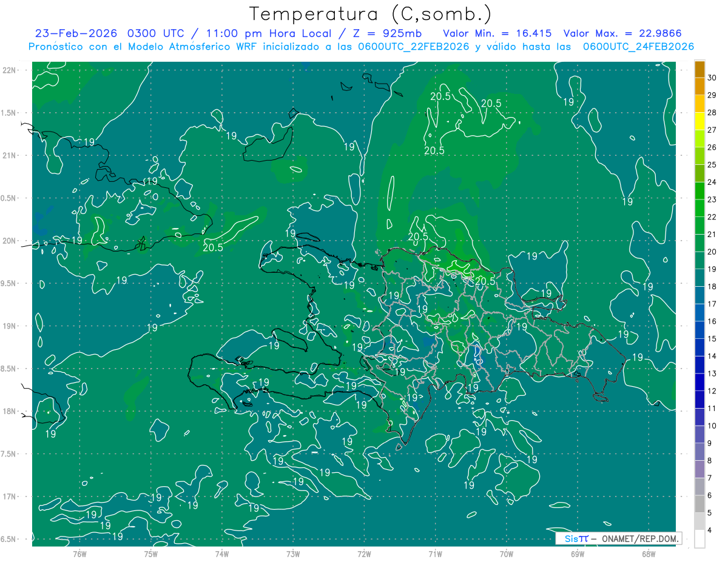Screen dimensions: 728x562
Task: Click the brown swatch topping the color scale
Action: point(699,69)
